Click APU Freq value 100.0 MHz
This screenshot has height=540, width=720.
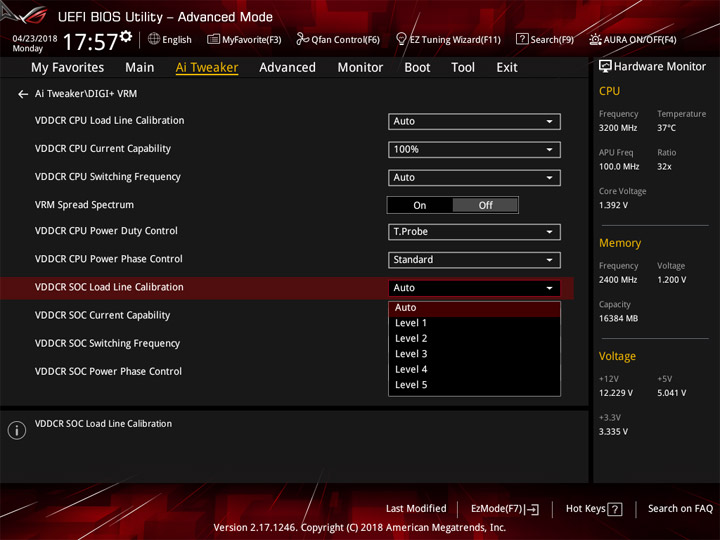(619, 167)
